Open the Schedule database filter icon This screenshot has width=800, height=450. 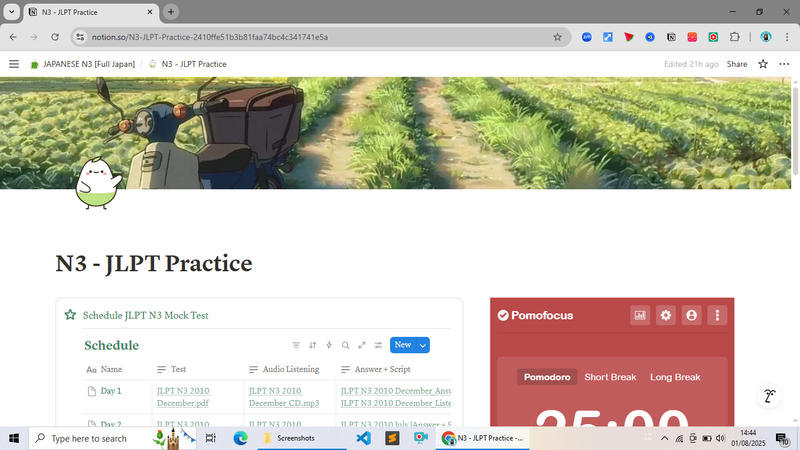click(296, 345)
